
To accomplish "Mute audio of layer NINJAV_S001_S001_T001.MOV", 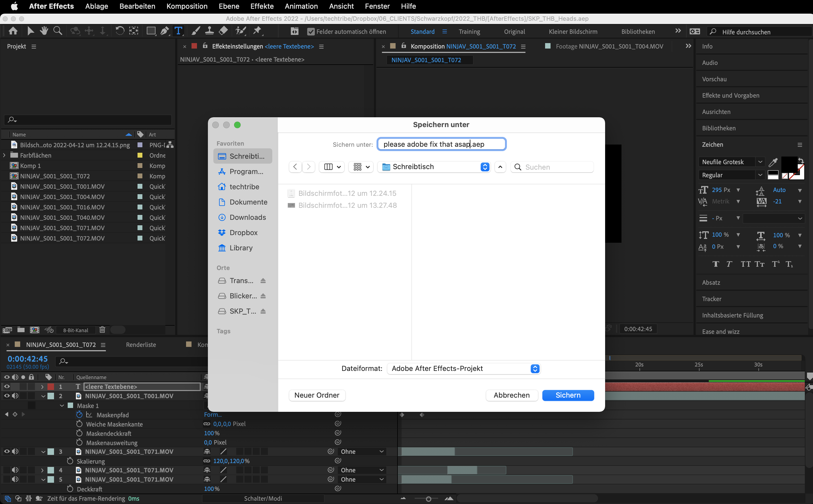I will (15, 396).
